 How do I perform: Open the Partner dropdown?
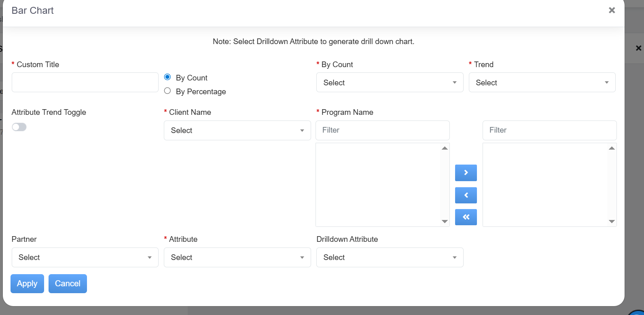click(85, 257)
